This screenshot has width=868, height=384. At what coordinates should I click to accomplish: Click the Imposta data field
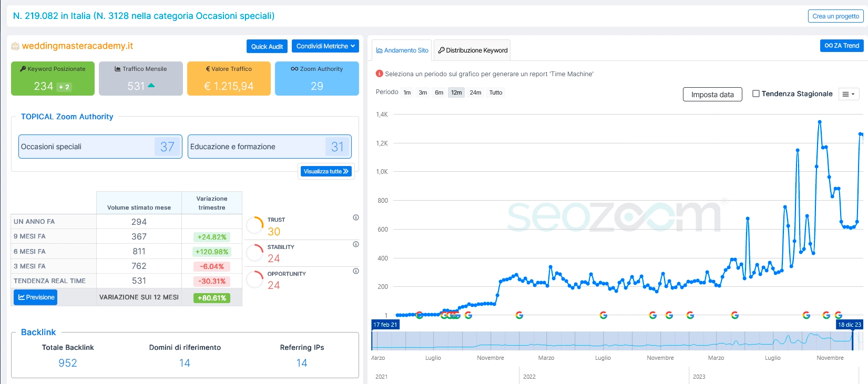click(x=712, y=95)
